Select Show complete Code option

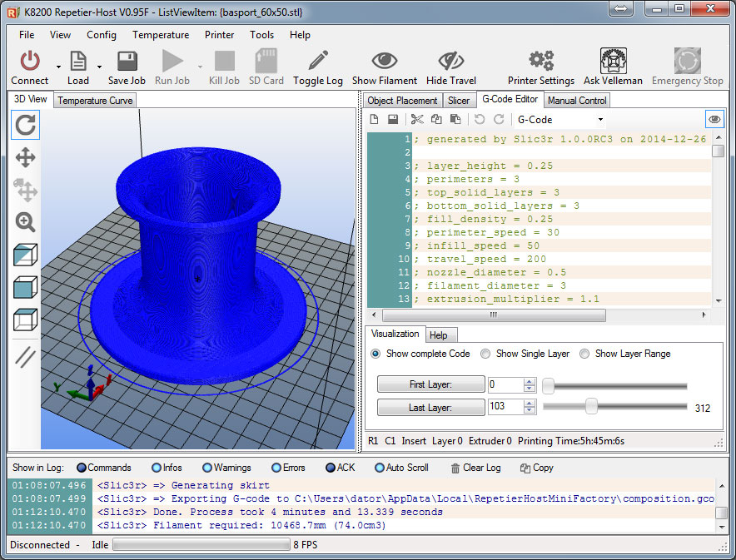click(375, 354)
